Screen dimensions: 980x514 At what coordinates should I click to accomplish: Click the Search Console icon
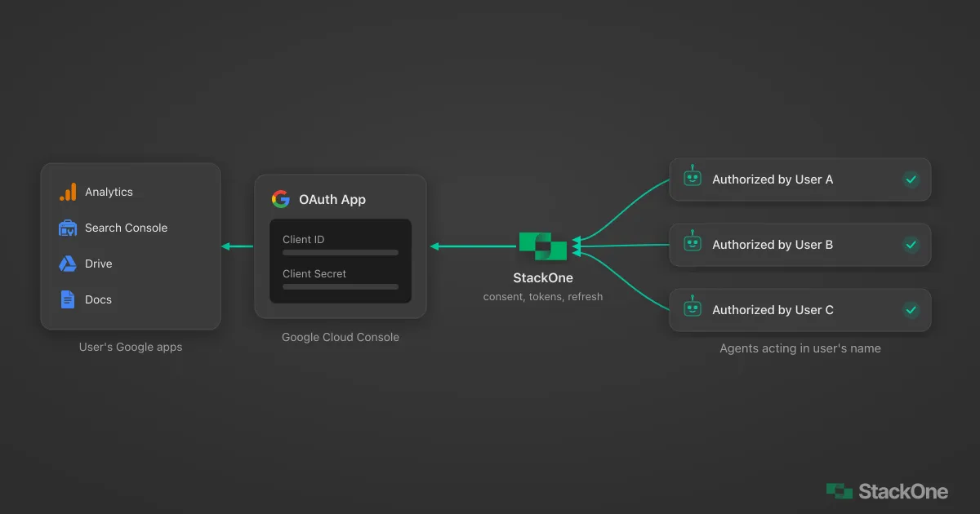[68, 228]
